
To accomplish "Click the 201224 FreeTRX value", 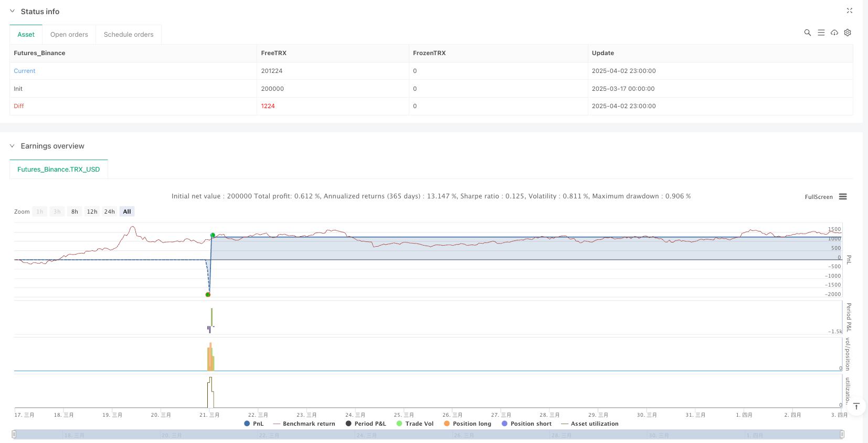I will (272, 71).
